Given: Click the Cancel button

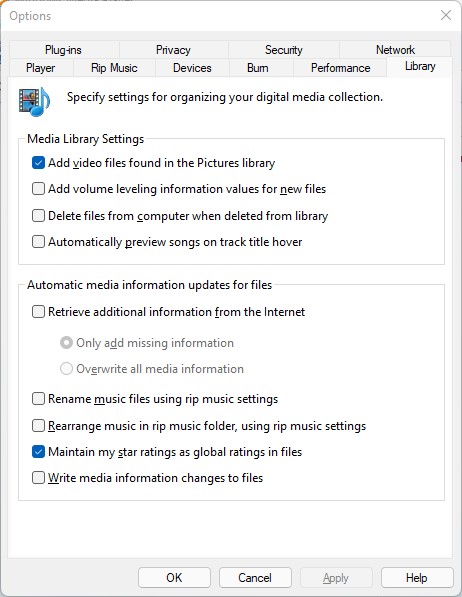Looking at the screenshot, I should [255, 578].
